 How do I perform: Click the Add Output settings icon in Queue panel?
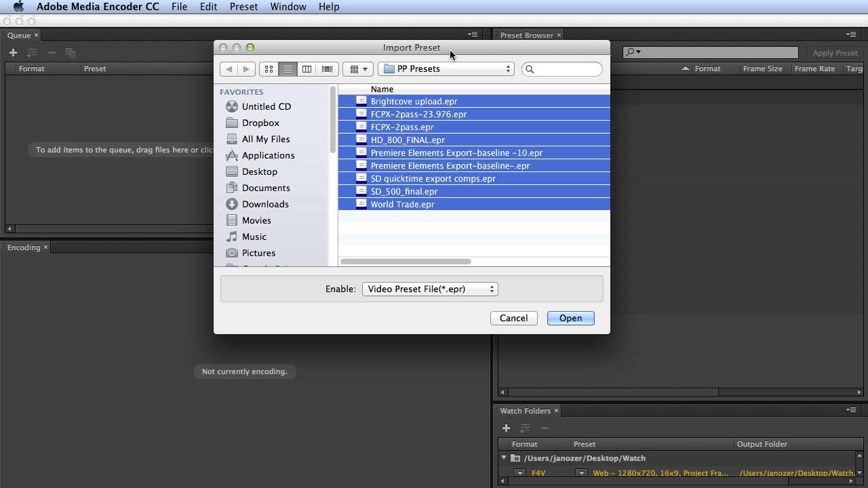click(32, 52)
